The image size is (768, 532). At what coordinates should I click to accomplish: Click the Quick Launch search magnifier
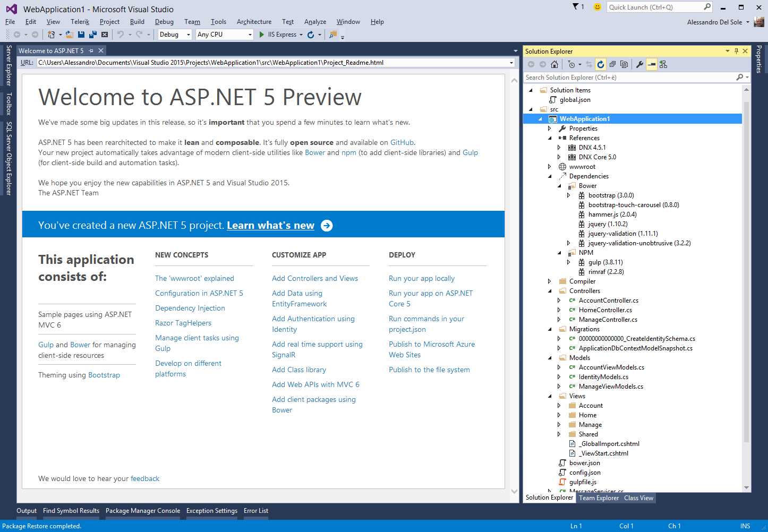[x=707, y=7]
